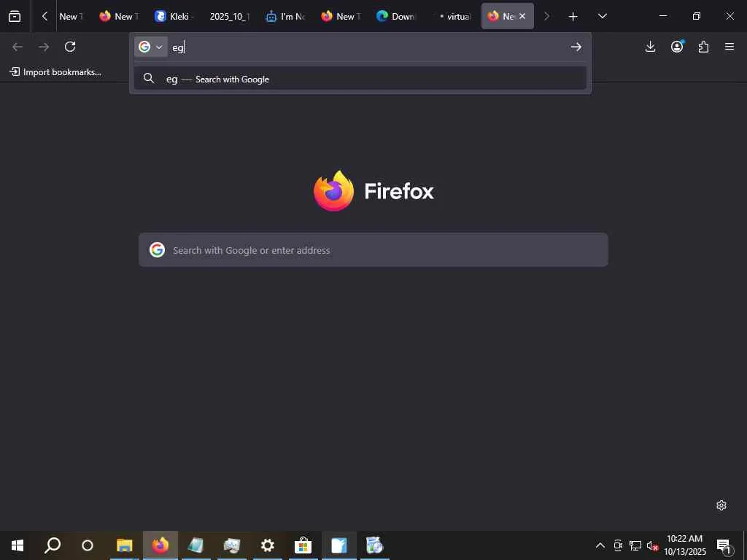Switch to the I'm No tab

[x=285, y=16]
